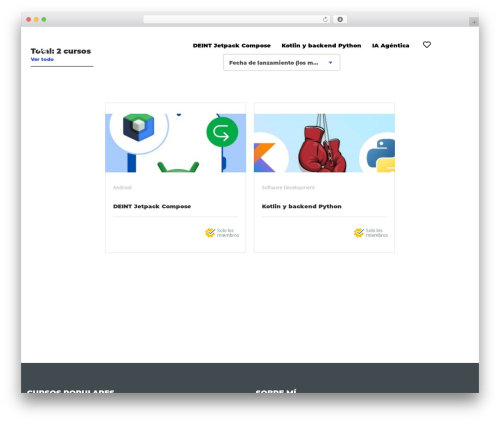Click the blue arrow of the sort dropdown
Viewport: 500px width, 423px height.
click(x=330, y=63)
